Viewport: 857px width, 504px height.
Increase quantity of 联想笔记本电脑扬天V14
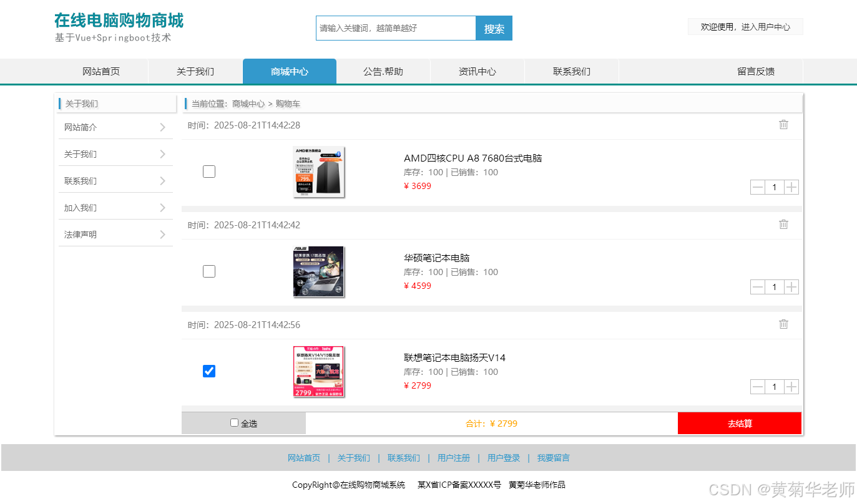tap(791, 387)
